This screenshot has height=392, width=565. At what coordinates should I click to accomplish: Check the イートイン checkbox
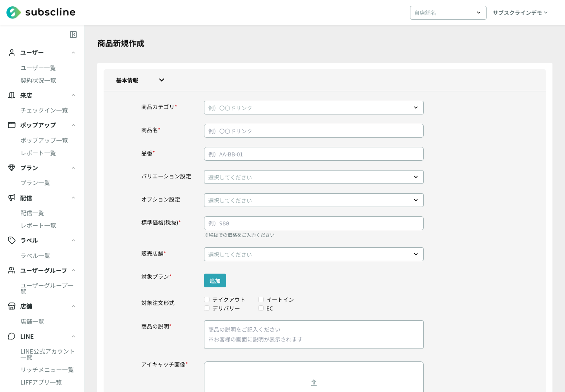point(261,299)
